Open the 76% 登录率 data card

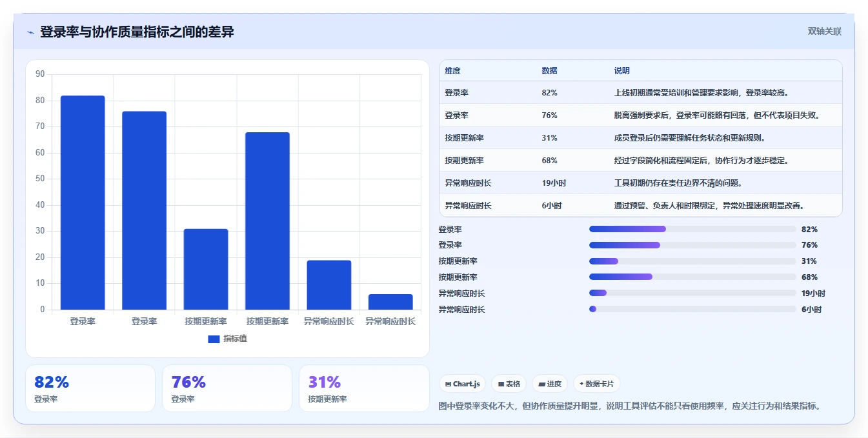(227, 388)
